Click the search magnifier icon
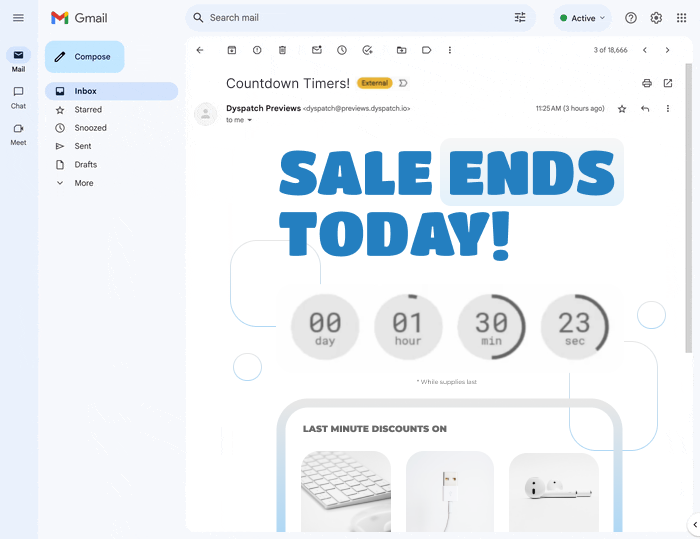Viewport: 700px width, 539px height. tap(198, 18)
